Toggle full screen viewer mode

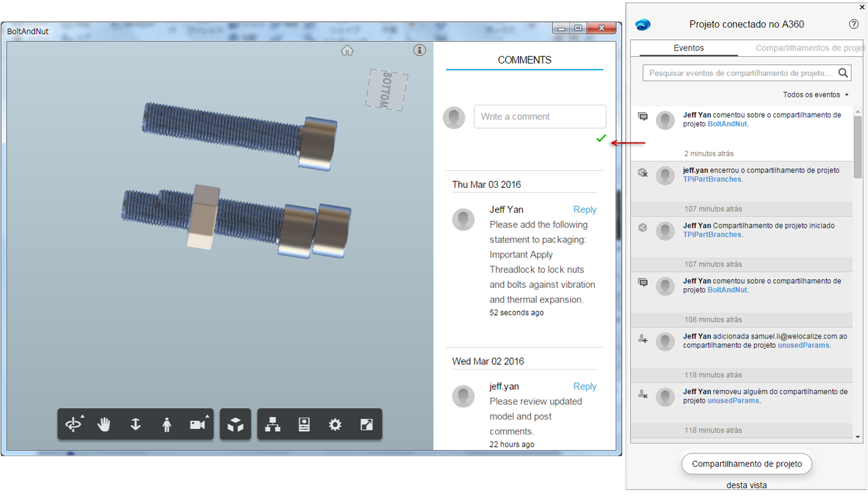pos(366,424)
